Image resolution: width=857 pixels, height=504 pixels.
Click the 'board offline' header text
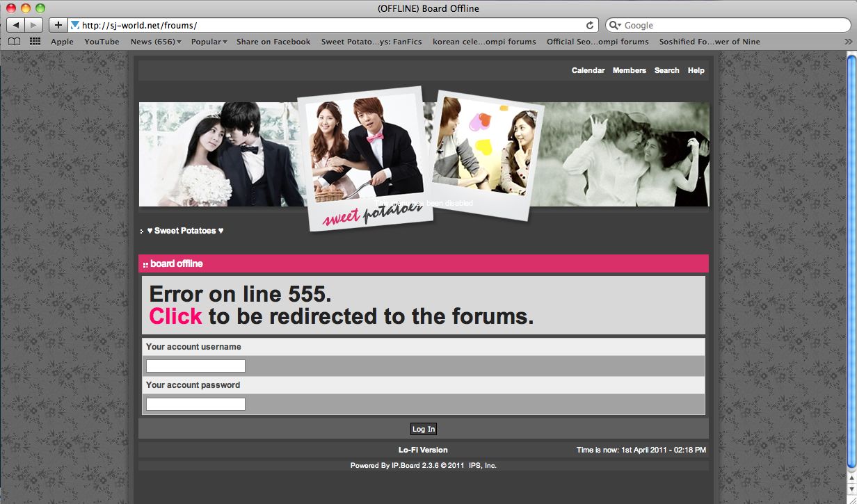tap(177, 264)
